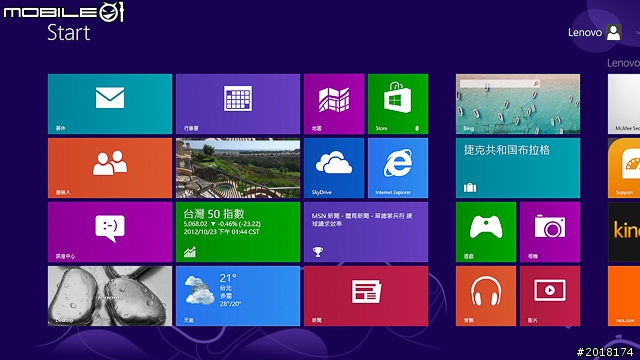Viewport: 640px width, 360px height.
Task: Click the chart icon on the finance tile
Action: (x=190, y=252)
